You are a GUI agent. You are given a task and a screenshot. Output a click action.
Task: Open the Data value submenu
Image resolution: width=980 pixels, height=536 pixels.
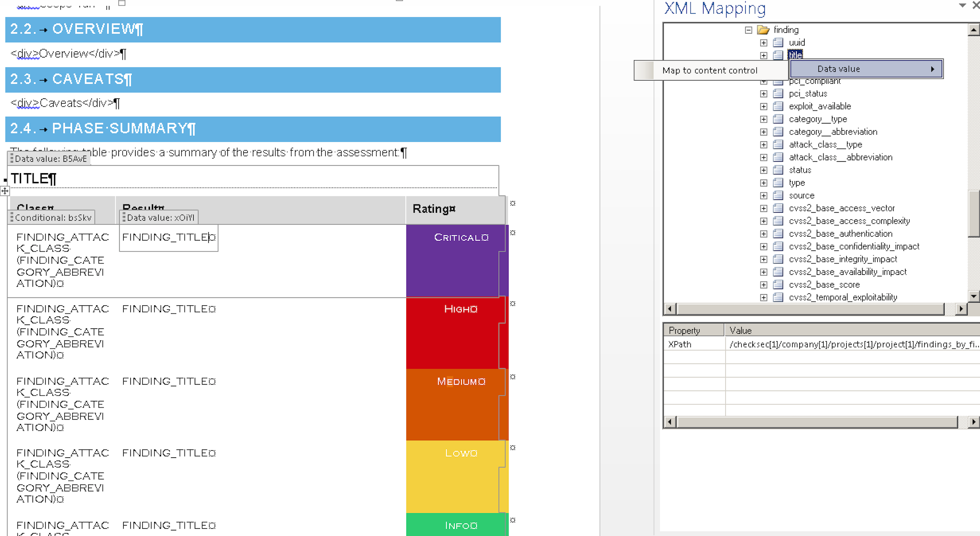866,69
